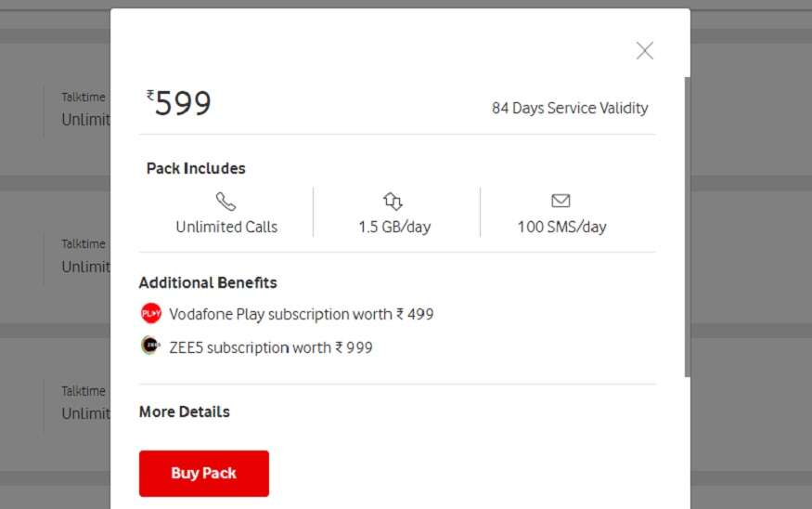Click the popup's vertical scrollbar
The image size is (812, 509).
pyautogui.click(x=688, y=227)
